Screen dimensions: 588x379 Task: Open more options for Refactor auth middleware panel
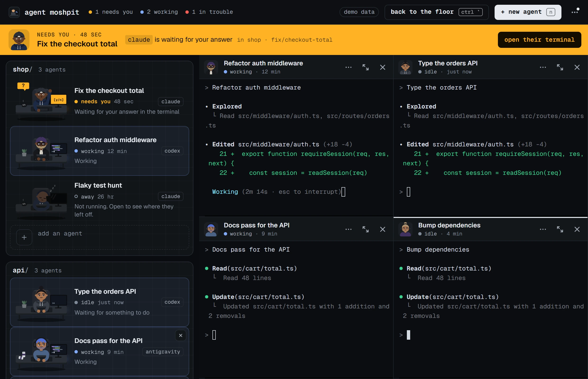348,67
